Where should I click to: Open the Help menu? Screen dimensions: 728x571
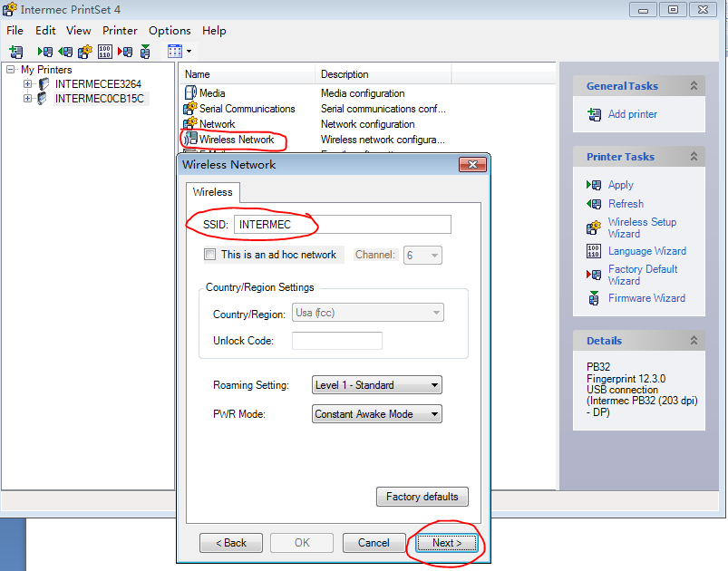tap(214, 31)
